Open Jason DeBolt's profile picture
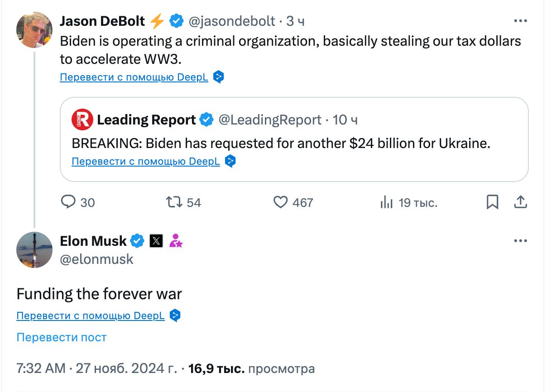The image size is (547, 392). pos(34,30)
